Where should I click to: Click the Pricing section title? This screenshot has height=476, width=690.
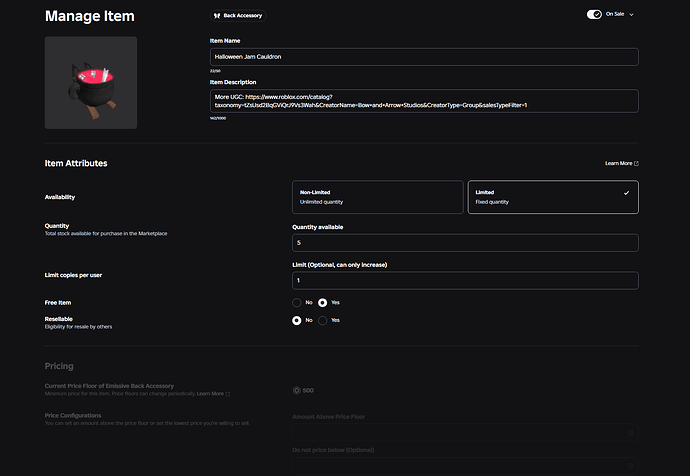59,366
